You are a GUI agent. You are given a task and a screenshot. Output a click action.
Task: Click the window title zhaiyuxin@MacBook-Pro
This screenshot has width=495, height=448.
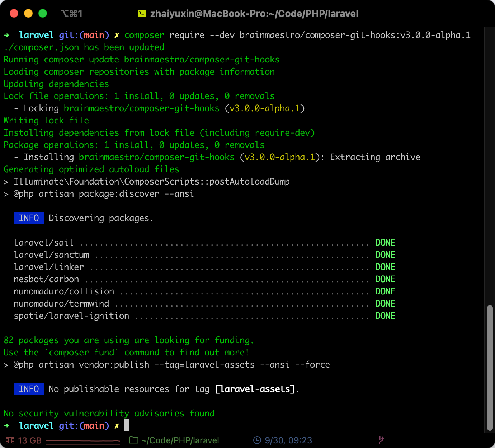click(x=254, y=14)
